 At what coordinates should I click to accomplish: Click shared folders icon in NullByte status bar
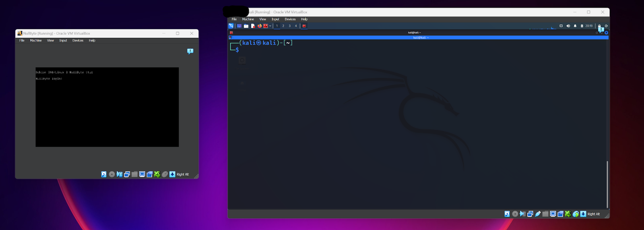click(134, 174)
